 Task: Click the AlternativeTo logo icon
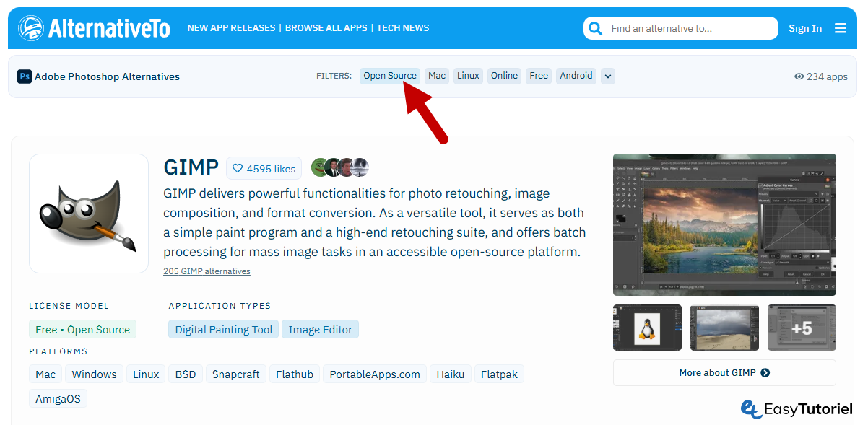[x=30, y=28]
